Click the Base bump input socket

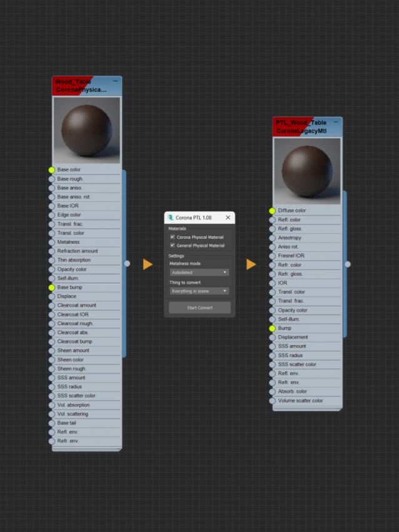[52, 288]
